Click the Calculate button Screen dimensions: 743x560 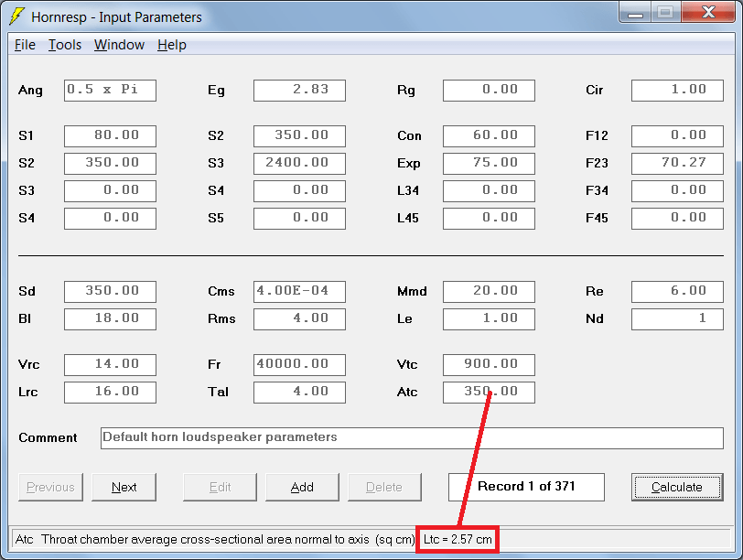click(x=677, y=487)
